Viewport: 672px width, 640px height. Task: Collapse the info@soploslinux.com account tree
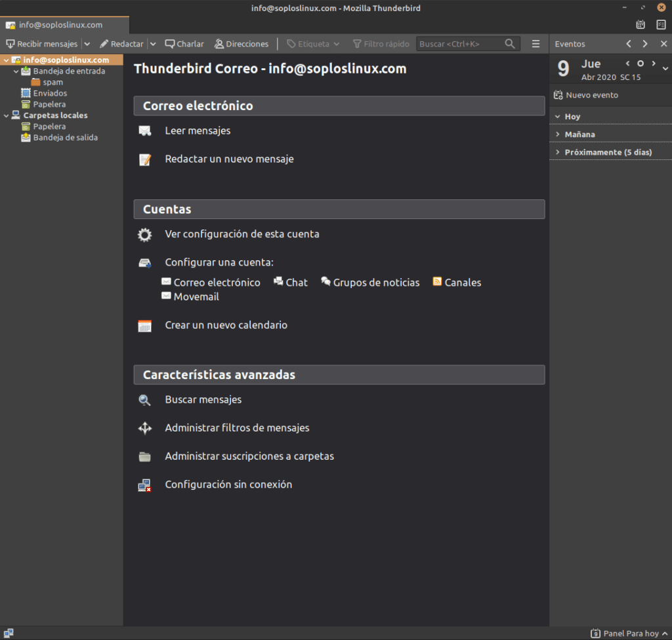click(6, 60)
